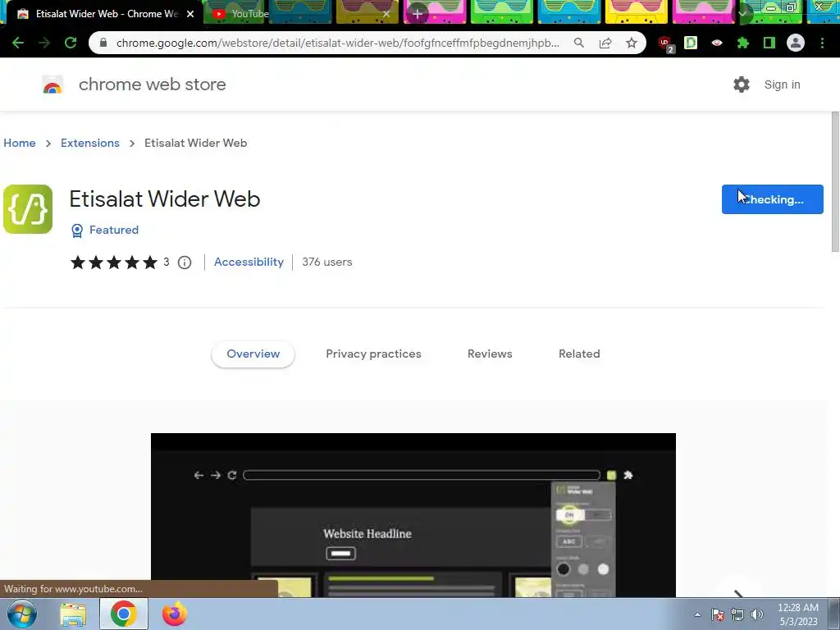Open Chrome three-dot menu

click(822, 43)
